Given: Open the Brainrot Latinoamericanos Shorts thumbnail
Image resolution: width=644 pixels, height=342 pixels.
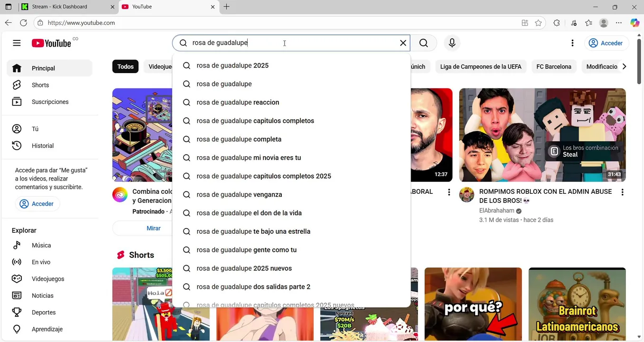Looking at the screenshot, I should point(577,304).
